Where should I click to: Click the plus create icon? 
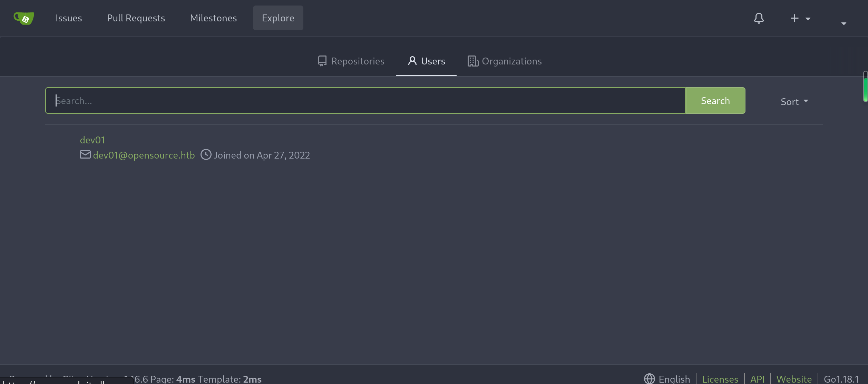point(794,18)
